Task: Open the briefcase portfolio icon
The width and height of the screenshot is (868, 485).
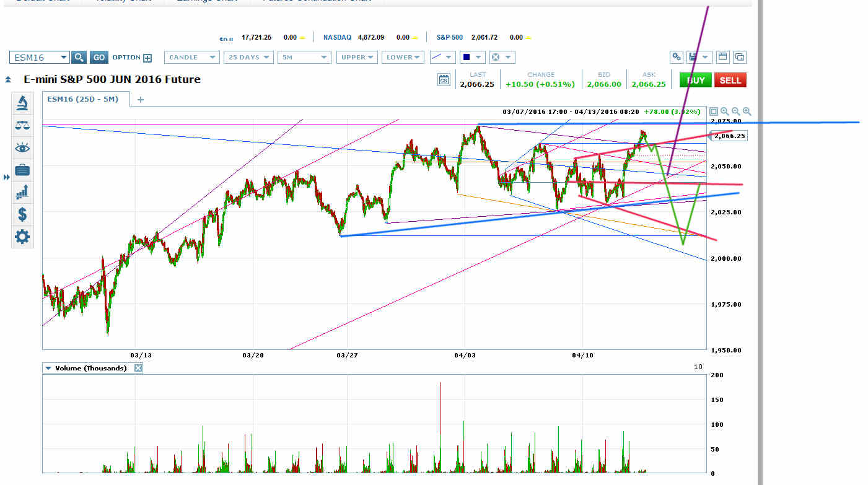Action: click(x=22, y=170)
